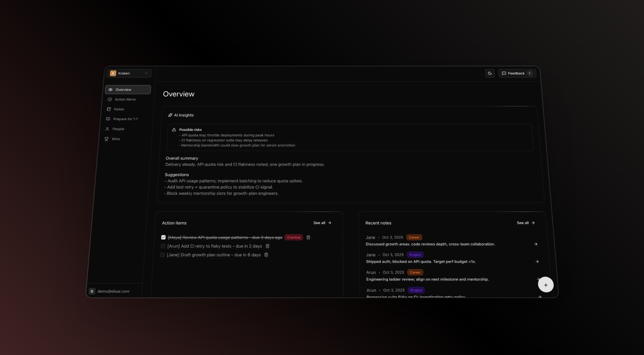See all action items
644x355 pixels.
(322, 223)
